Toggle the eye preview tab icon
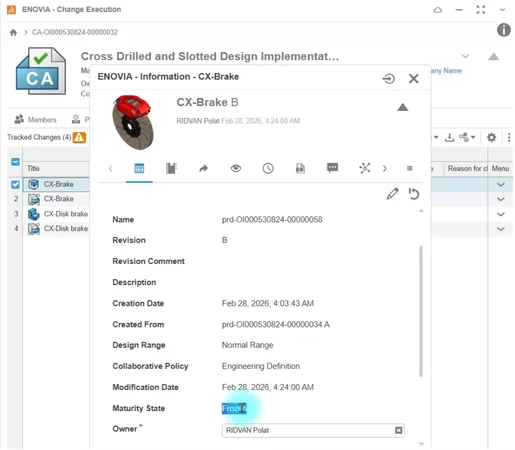515x450 pixels. pos(236,168)
